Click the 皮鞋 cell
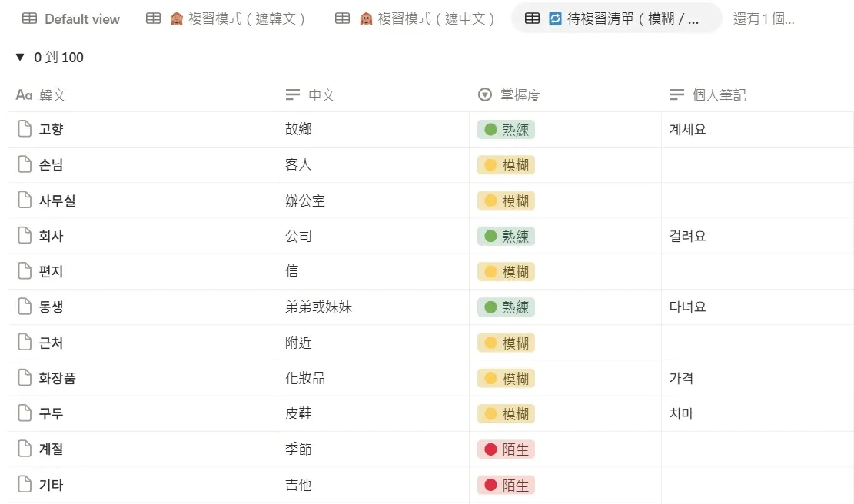Viewport: 854px width, 504px height. (x=373, y=413)
